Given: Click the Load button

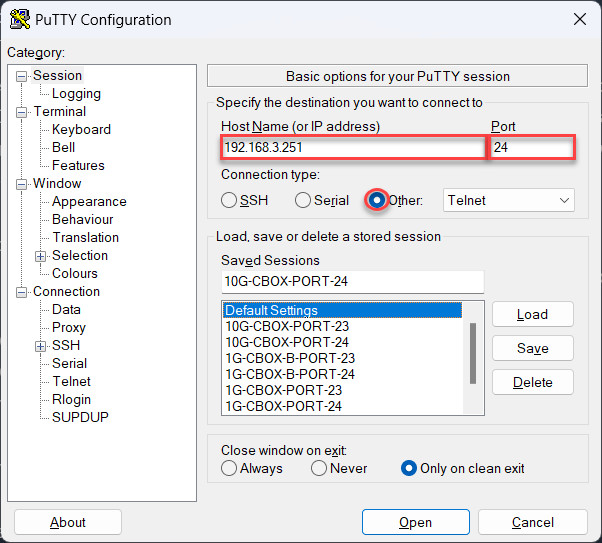Looking at the screenshot, I should [532, 314].
